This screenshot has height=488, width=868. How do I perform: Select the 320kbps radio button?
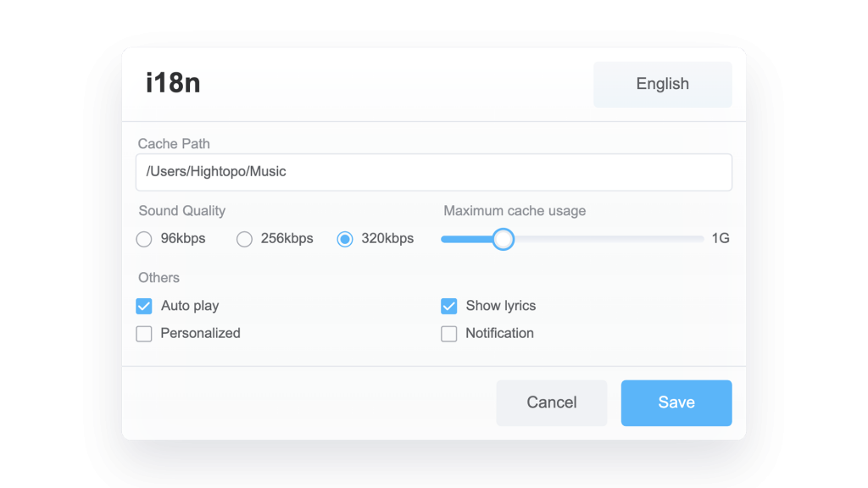[x=345, y=240]
